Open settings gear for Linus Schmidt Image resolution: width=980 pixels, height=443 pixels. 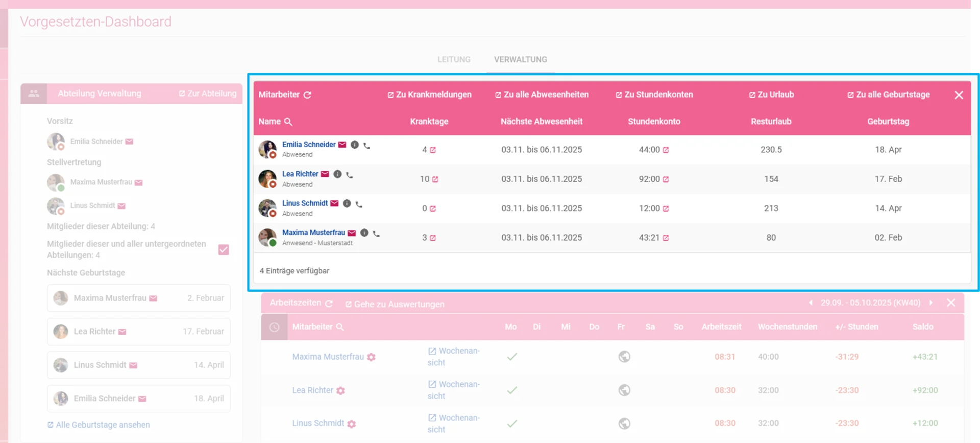point(352,424)
